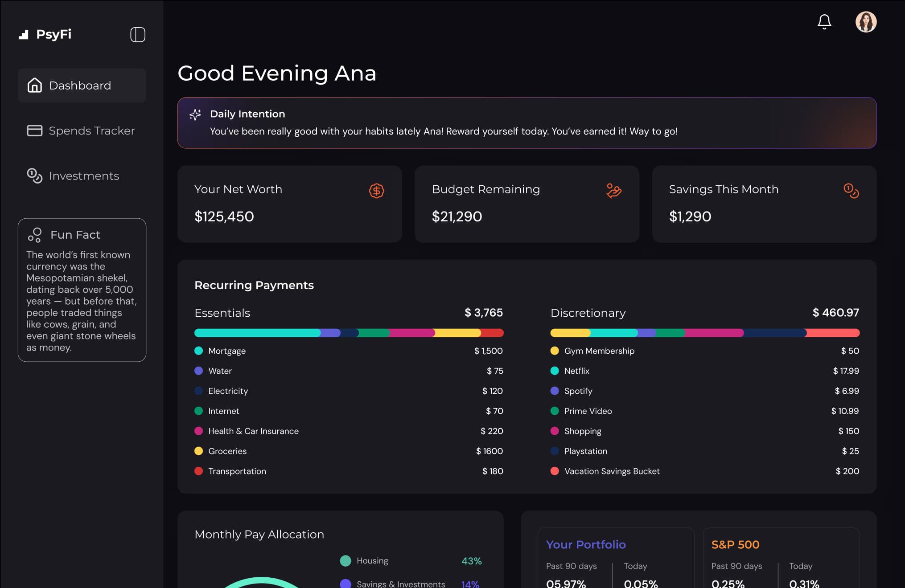The height and width of the screenshot is (588, 905).
Task: Click the coin icon on Savings This Month card
Action: pos(851,191)
